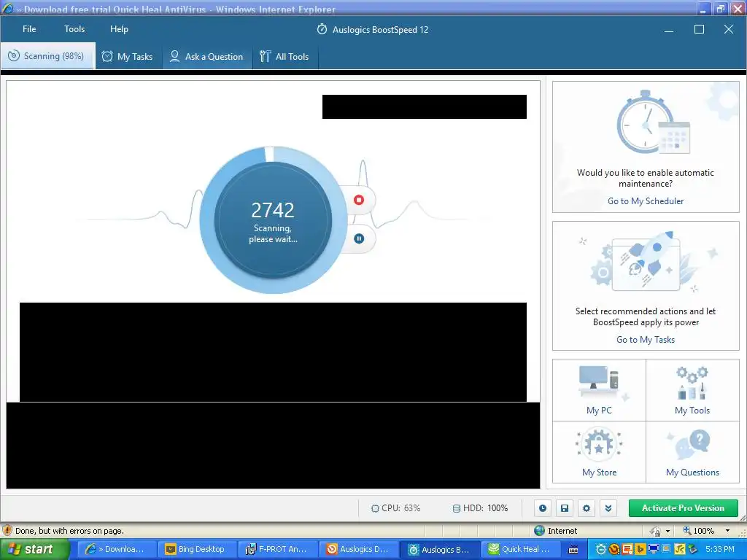Click the circular scan progress ring
747x560 pixels.
pyautogui.click(x=273, y=219)
